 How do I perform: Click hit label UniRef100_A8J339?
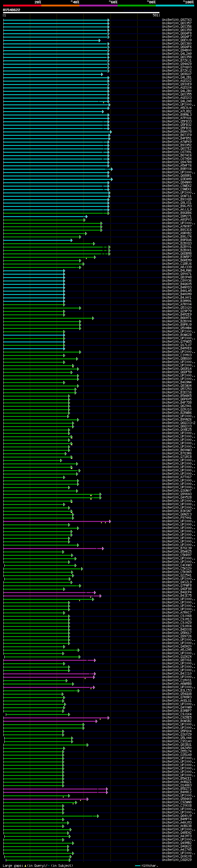click(177, 267)
